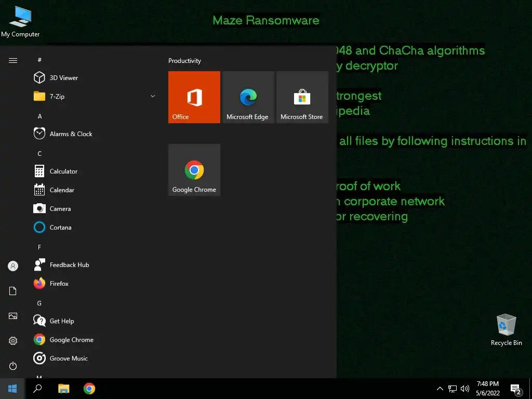Viewport: 532px width, 399px height.
Task: Launch the Camera app
Action: click(95, 208)
